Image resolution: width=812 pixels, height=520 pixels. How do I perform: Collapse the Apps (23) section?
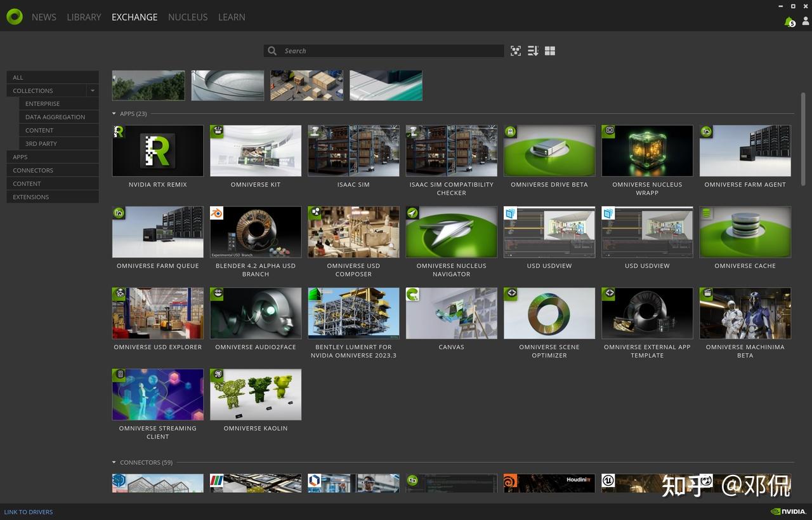(114, 114)
